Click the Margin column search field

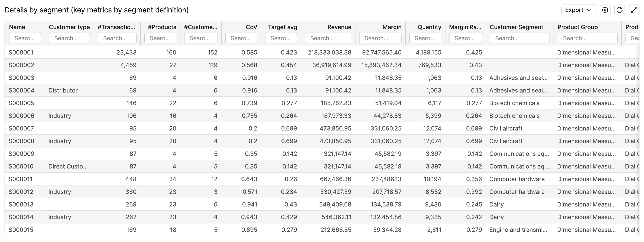pos(380,38)
